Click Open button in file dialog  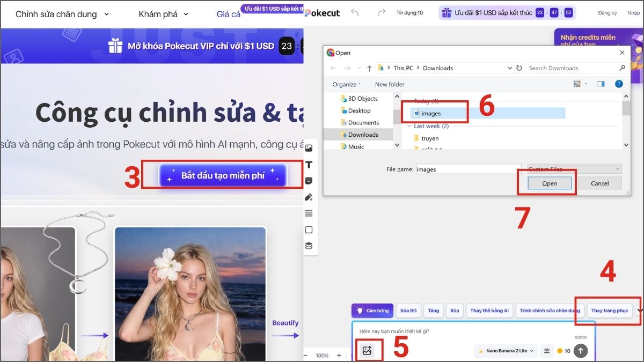(550, 183)
